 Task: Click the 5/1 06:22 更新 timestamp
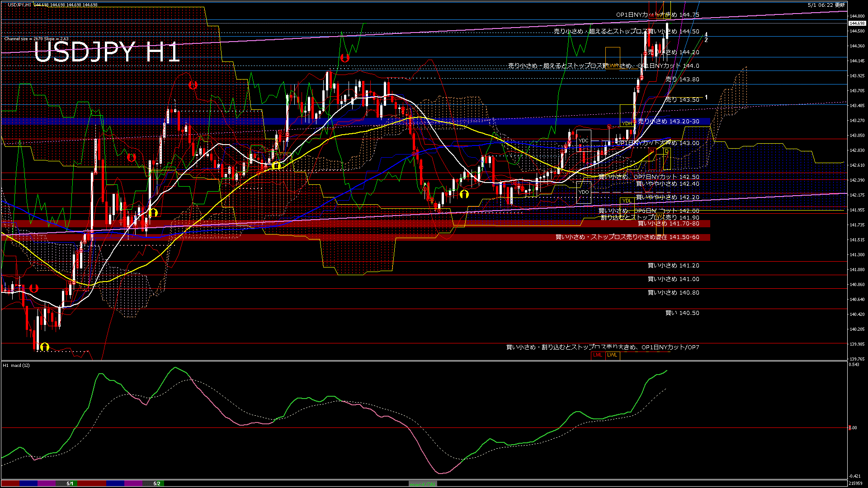click(826, 5)
